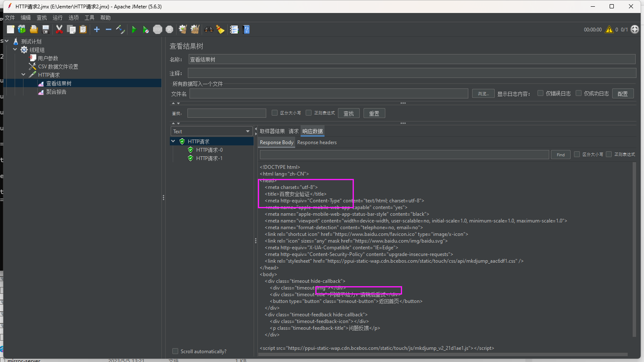
Task: Click the 重置 reset button
Action: [374, 113]
